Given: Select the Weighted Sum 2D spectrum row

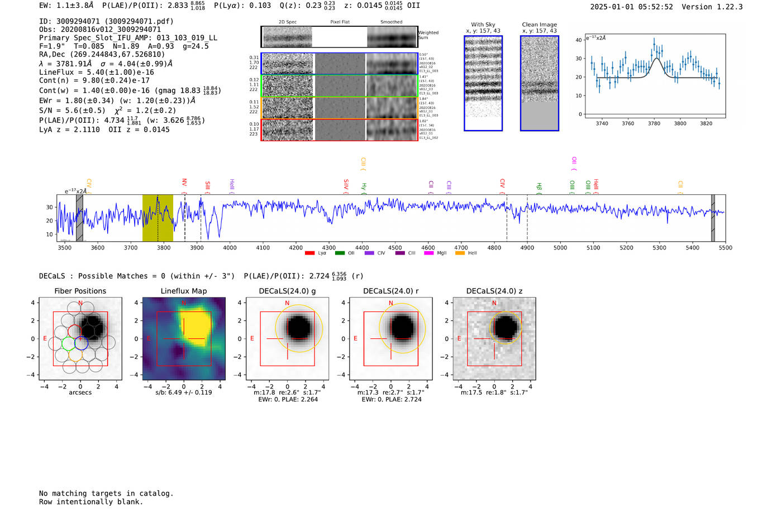Looking at the screenshot, I should (x=340, y=37).
